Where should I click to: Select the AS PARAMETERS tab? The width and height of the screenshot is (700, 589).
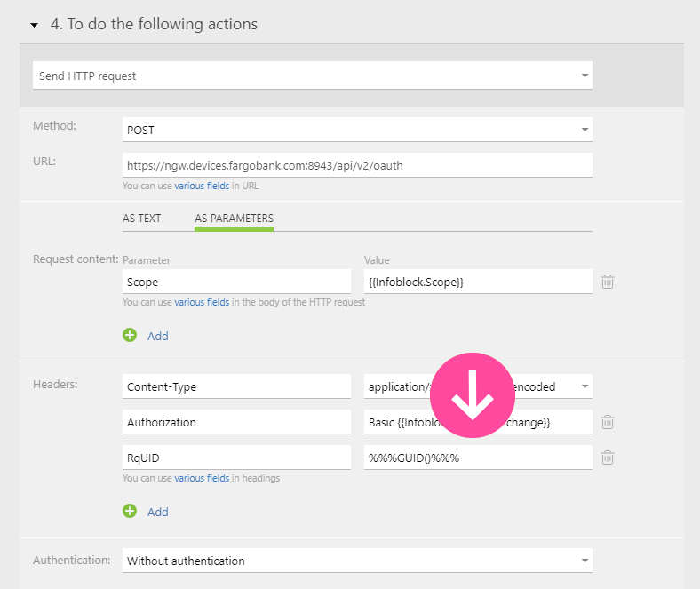[235, 219]
